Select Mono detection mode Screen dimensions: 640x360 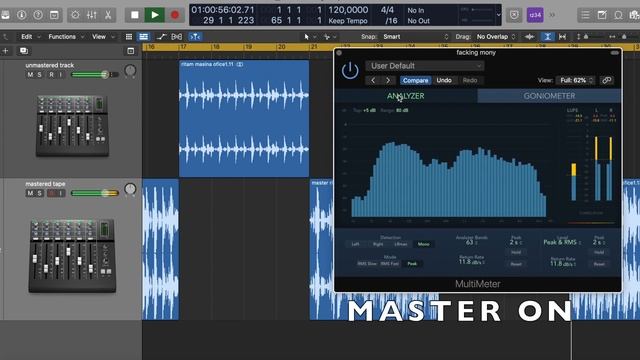tap(423, 244)
